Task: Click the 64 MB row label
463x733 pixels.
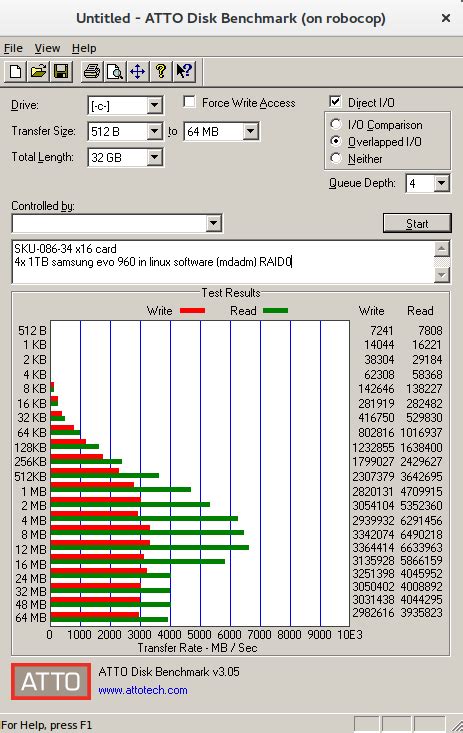Action: tap(31, 618)
